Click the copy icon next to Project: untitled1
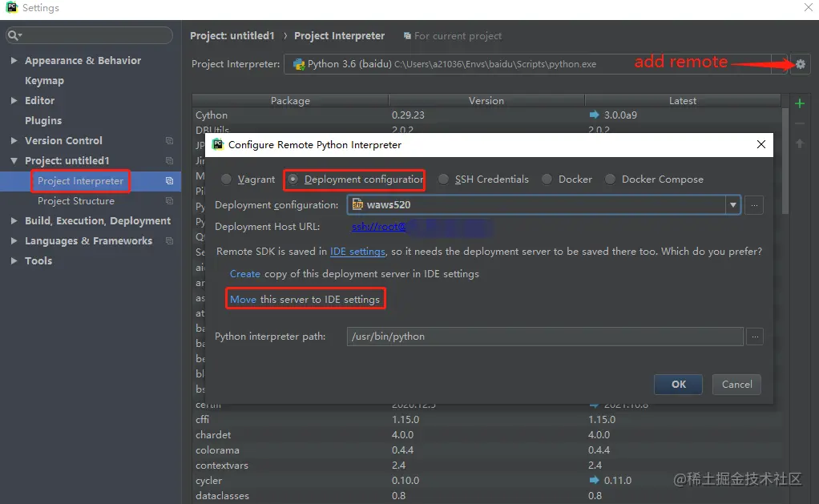Screen dimensions: 819x504 coord(169,160)
